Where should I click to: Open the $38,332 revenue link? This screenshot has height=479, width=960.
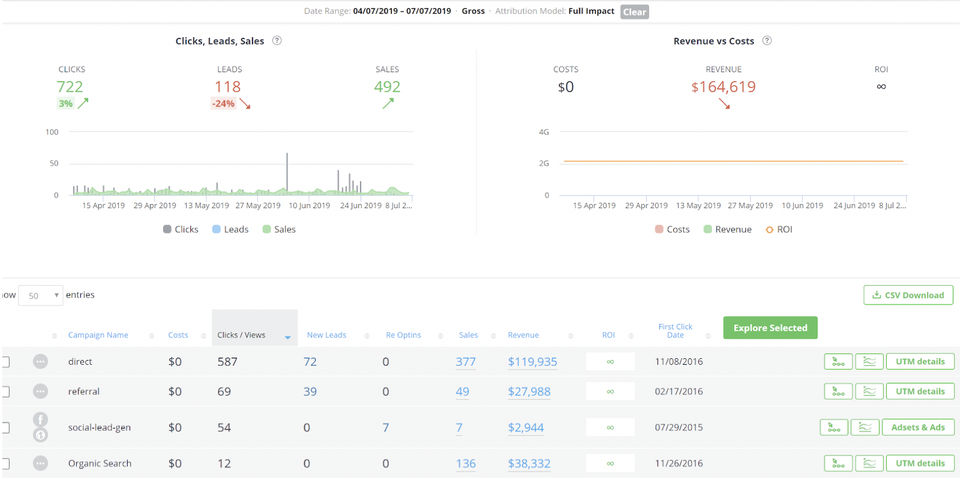click(x=529, y=464)
